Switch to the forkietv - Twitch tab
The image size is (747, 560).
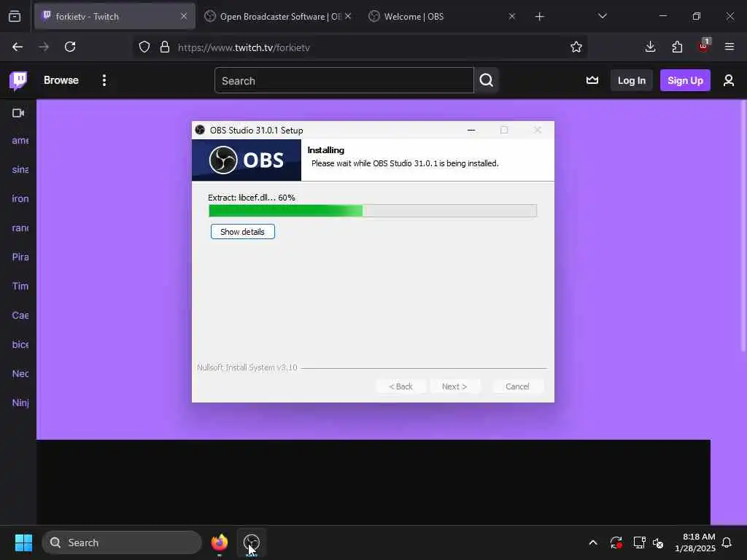115,17
